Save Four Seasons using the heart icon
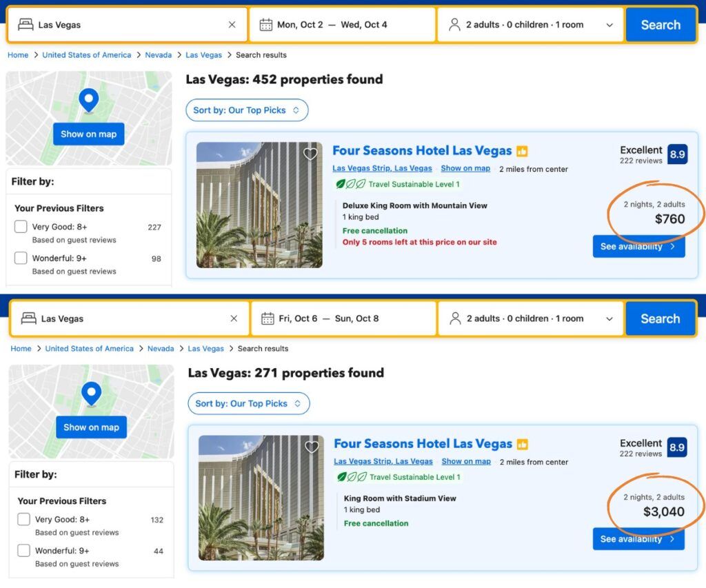Image resolution: width=706 pixels, height=588 pixels. point(310,154)
